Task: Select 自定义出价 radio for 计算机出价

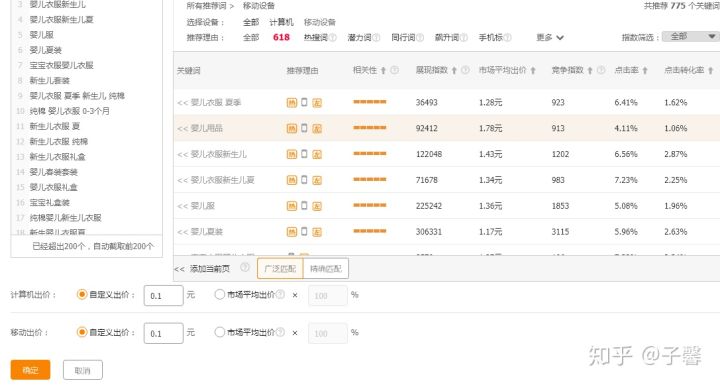Action: [82, 294]
